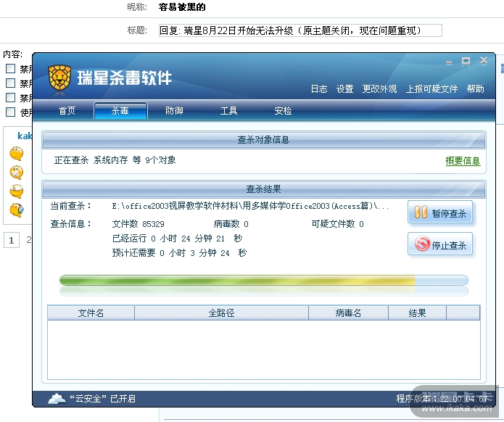This screenshot has height=422, width=504.
Task: Open the 概要信息 link
Action: (x=463, y=161)
